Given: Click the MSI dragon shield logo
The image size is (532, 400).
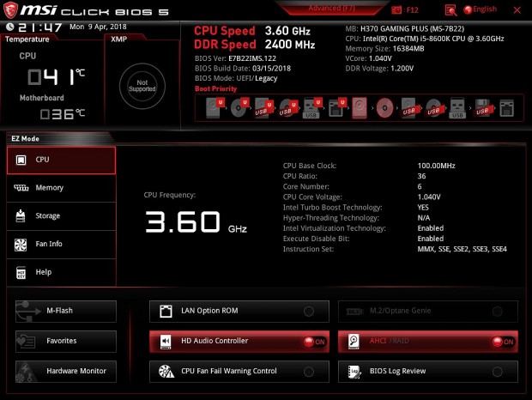Looking at the screenshot, I should click(10, 10).
